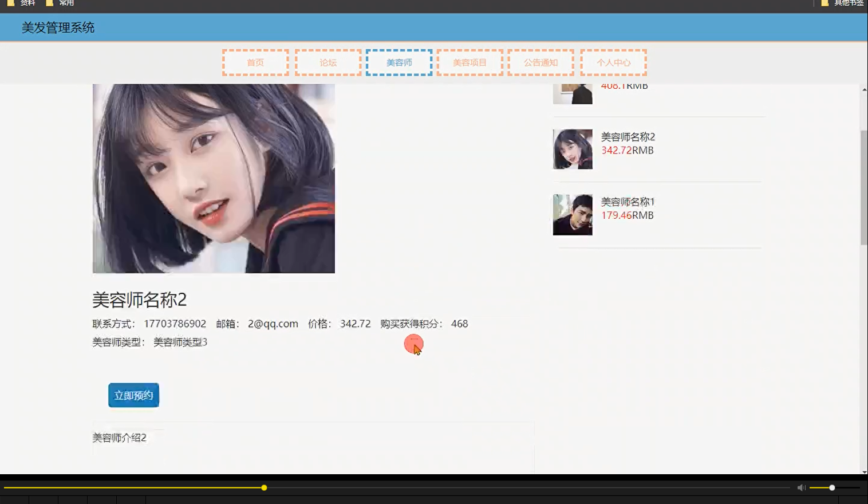Open beautician 美容师名称2 via sidebar name link
The width and height of the screenshot is (868, 504).
[x=628, y=137]
